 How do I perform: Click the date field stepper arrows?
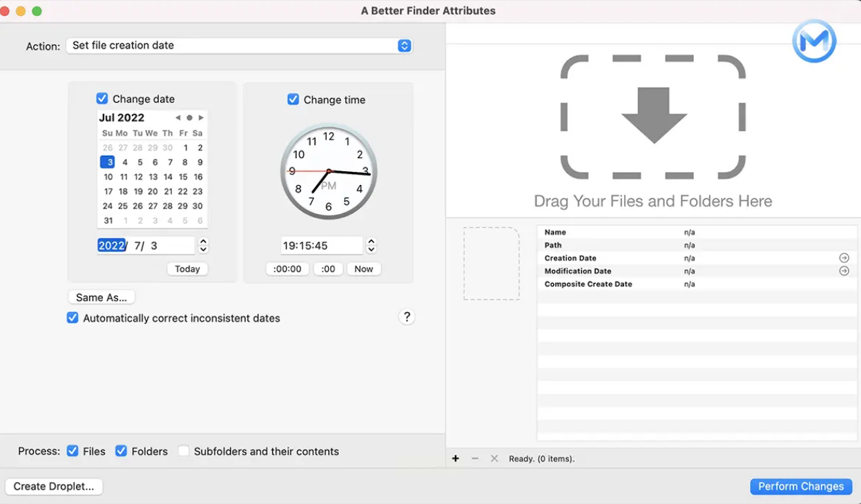(x=203, y=245)
